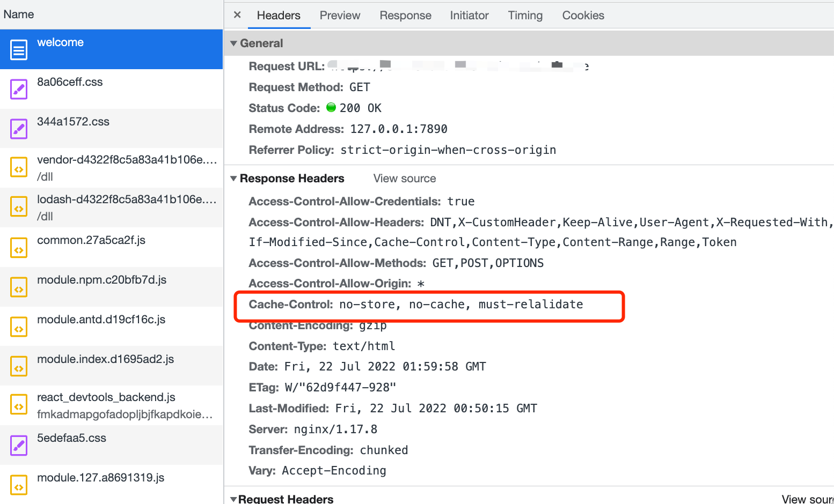Screen dimensions: 834x504
Task: Click the Name column header
Action: click(112, 14)
